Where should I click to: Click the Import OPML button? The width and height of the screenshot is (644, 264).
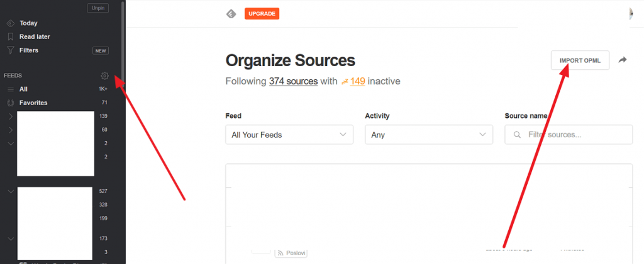tap(580, 60)
